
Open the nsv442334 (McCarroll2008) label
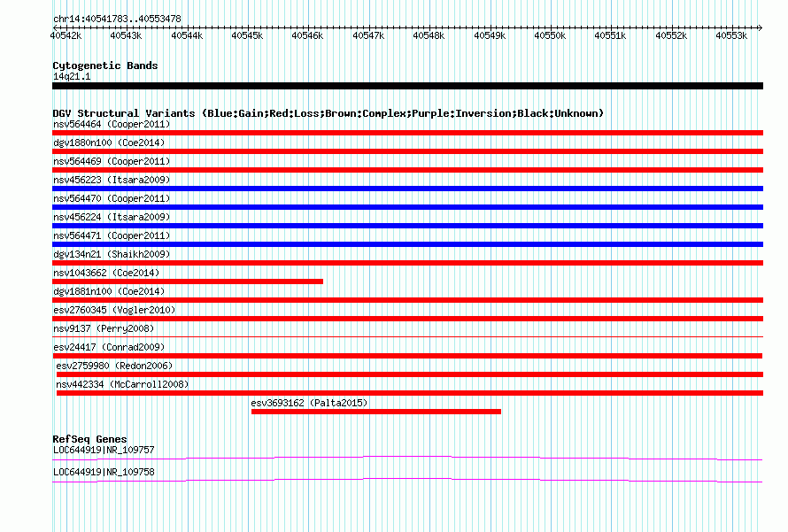pyautogui.click(x=122, y=384)
